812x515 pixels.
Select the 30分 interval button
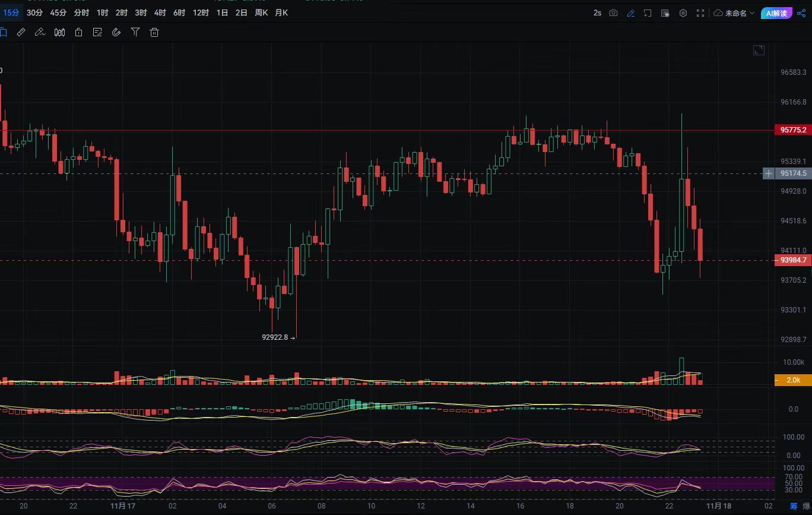[x=34, y=12]
